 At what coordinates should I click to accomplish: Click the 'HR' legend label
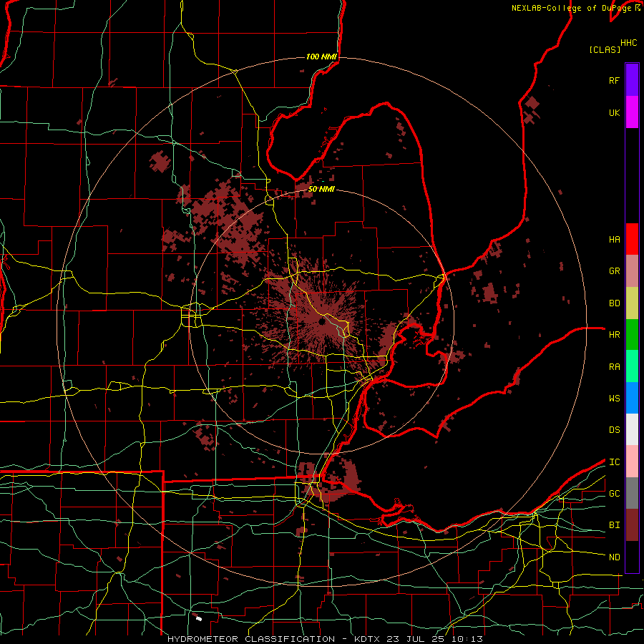pos(614,335)
